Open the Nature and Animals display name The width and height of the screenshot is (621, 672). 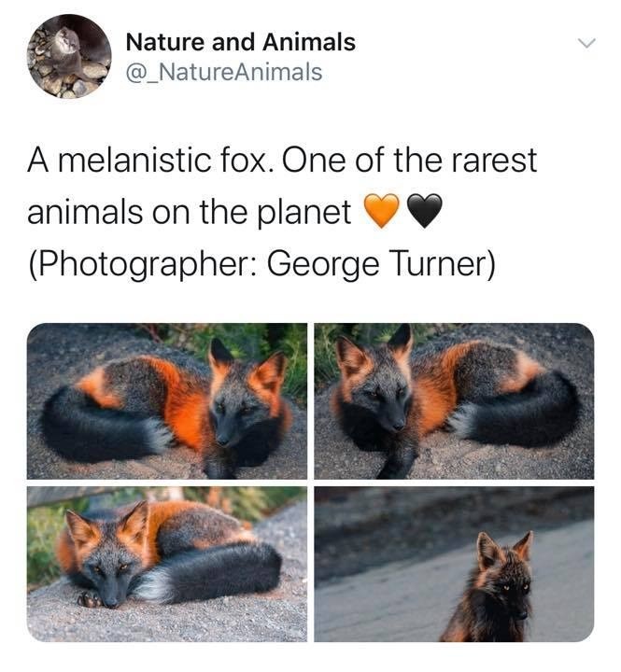(x=240, y=42)
